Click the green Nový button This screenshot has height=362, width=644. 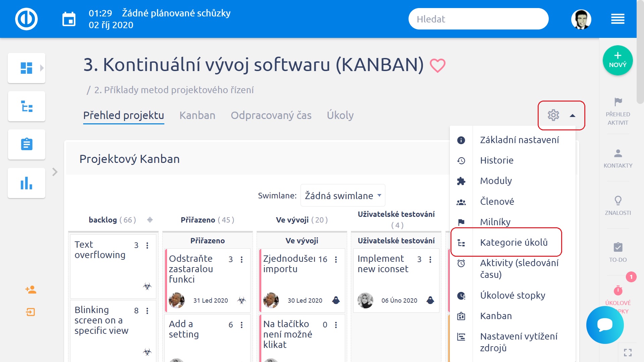[618, 60]
